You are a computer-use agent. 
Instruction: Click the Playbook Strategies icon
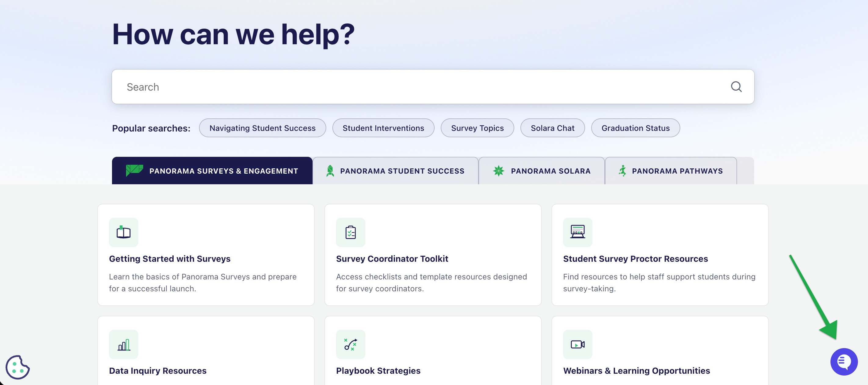click(350, 344)
